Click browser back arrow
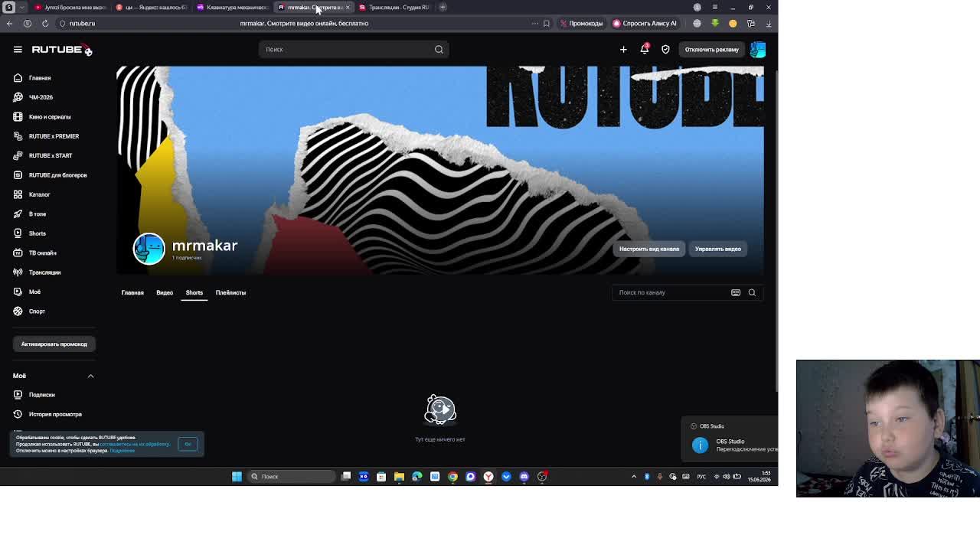Screen dimensions: 980x551 coord(9,24)
